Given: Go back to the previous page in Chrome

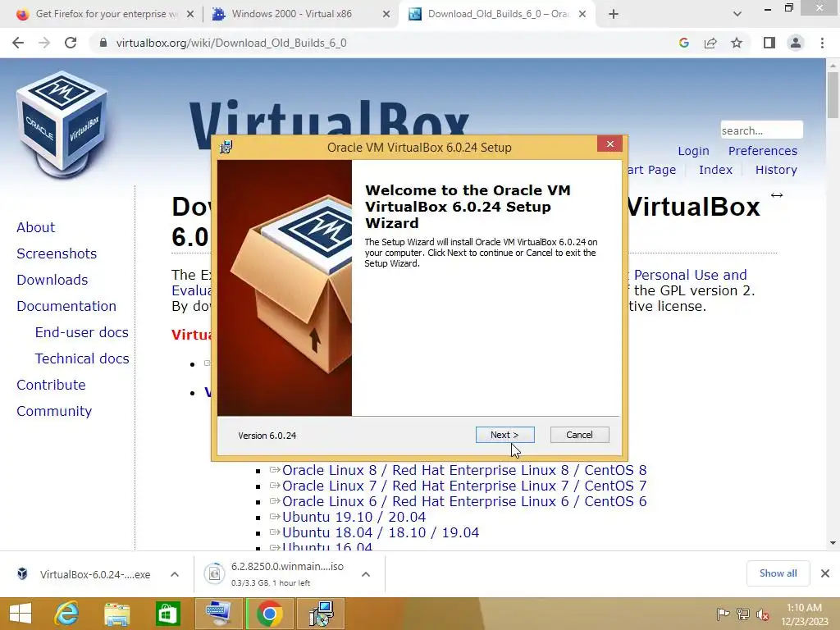Looking at the screenshot, I should click(x=18, y=43).
